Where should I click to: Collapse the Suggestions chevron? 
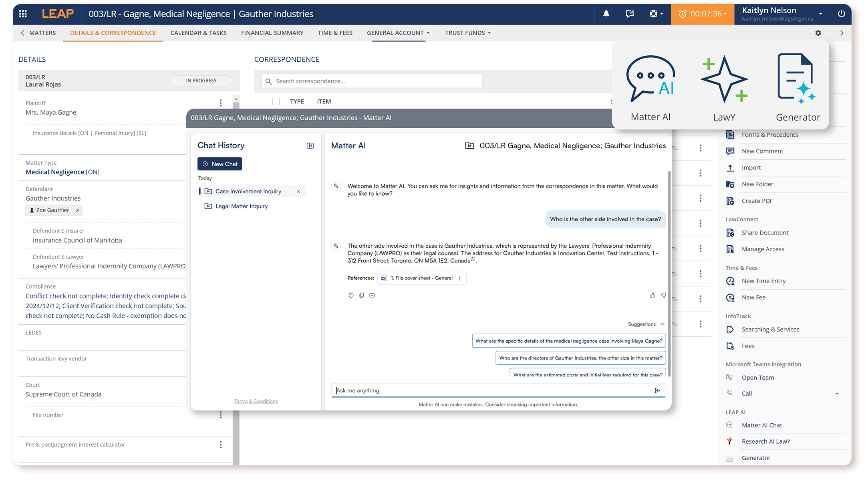point(662,324)
